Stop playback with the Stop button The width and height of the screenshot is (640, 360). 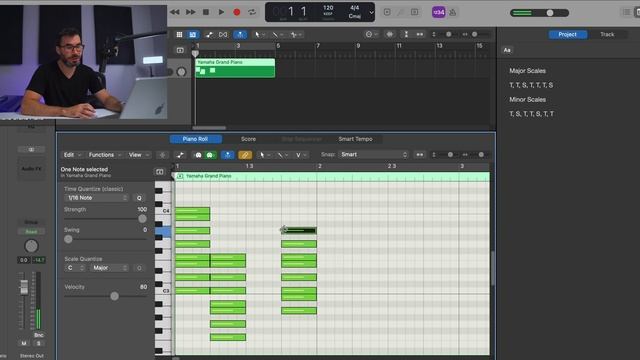tap(206, 12)
